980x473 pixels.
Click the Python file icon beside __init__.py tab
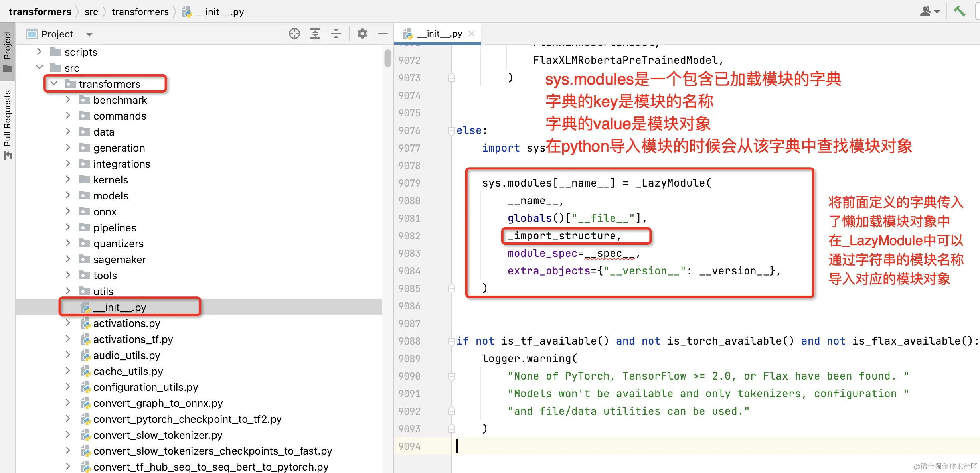pos(407,34)
